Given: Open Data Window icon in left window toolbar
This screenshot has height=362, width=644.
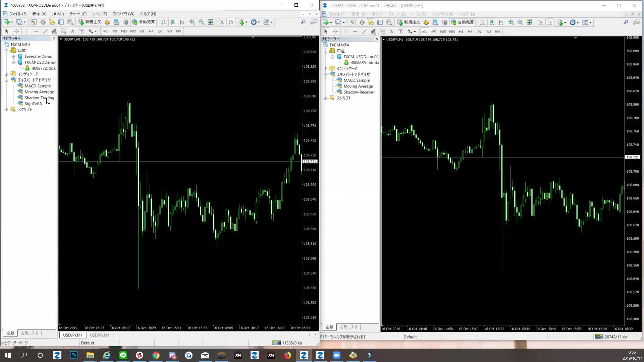Looking at the screenshot, I should [43, 22].
